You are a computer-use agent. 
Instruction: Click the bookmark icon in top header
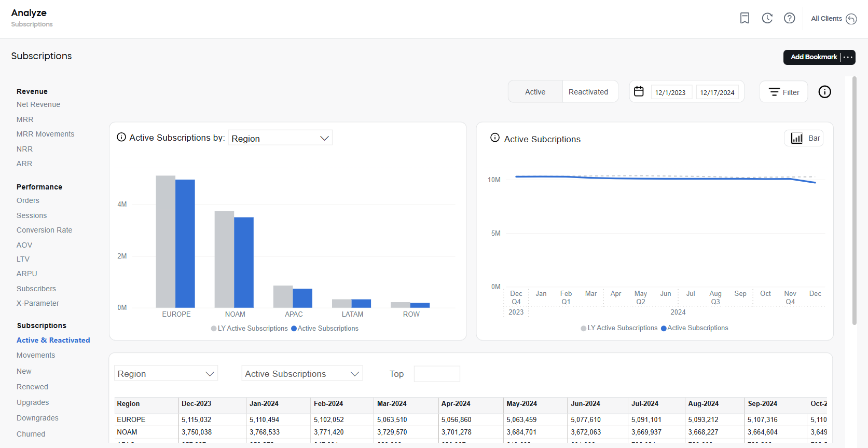pyautogui.click(x=745, y=18)
